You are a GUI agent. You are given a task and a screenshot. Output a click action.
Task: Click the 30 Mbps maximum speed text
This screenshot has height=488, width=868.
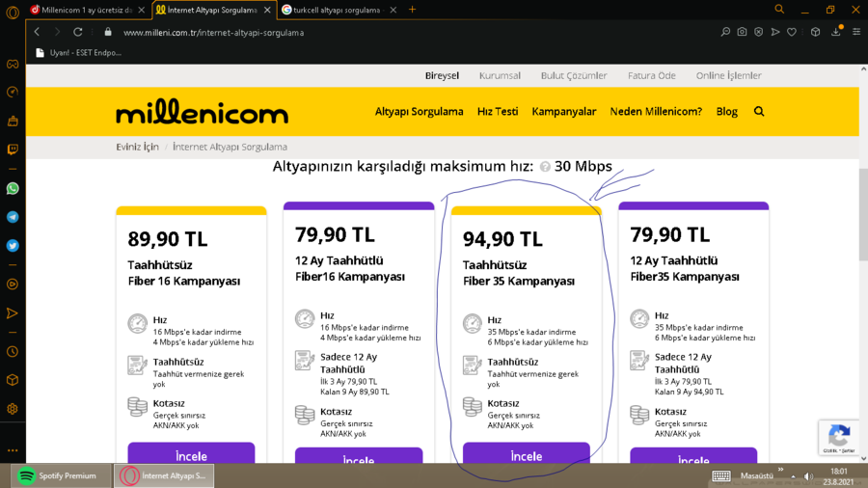tap(583, 167)
